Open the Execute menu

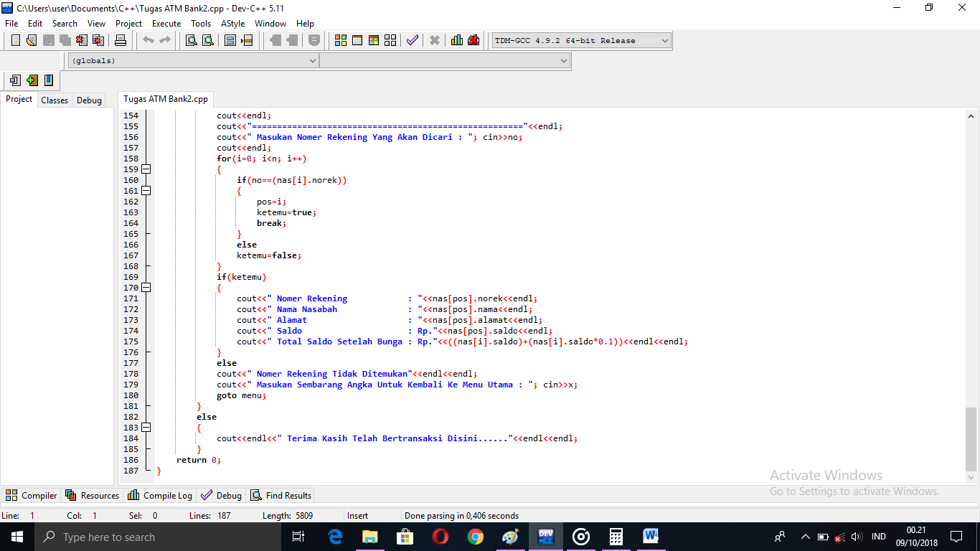[x=166, y=23]
